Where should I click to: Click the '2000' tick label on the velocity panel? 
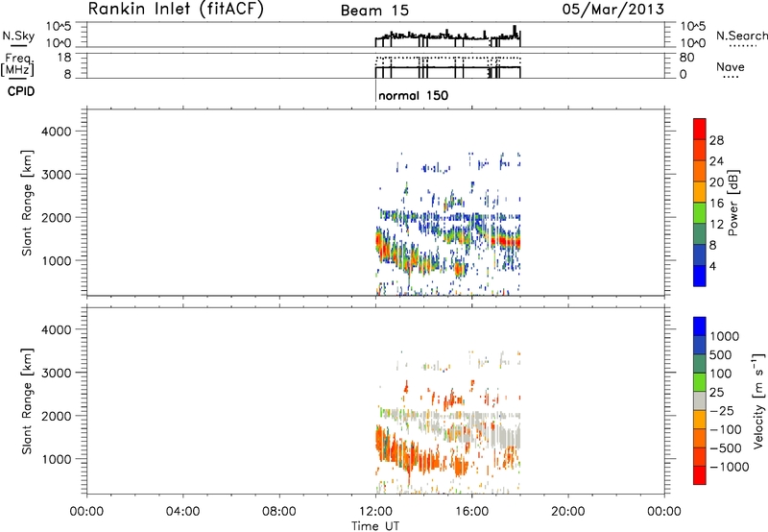coord(56,416)
